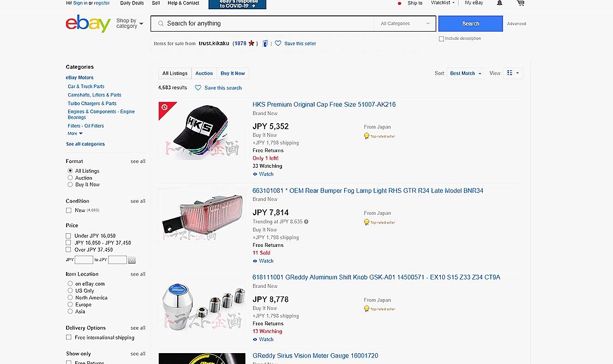Open the shopping cart icon

click(520, 3)
